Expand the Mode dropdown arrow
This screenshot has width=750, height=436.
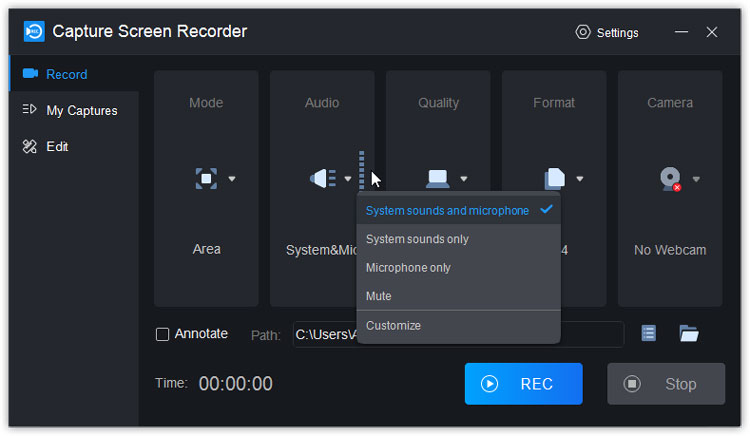point(232,179)
